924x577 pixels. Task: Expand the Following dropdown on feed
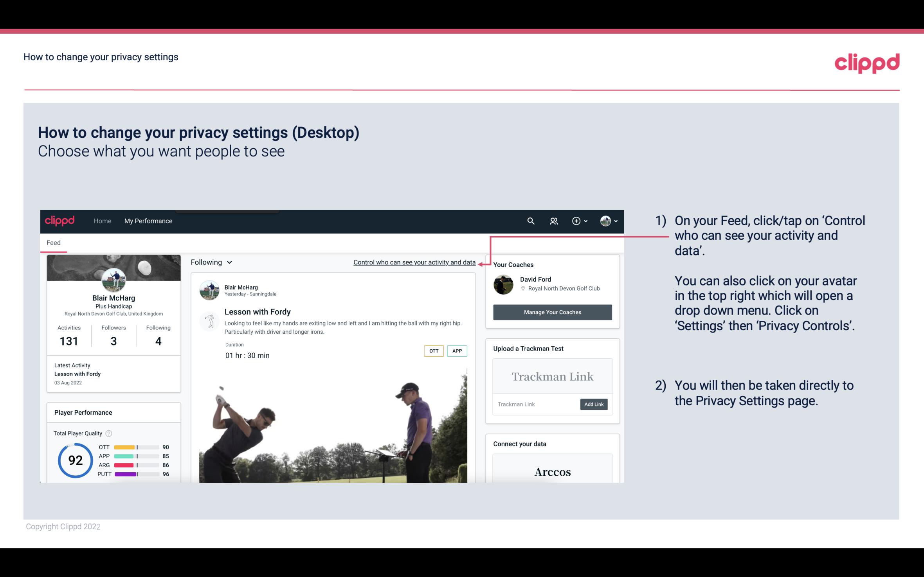[211, 262]
